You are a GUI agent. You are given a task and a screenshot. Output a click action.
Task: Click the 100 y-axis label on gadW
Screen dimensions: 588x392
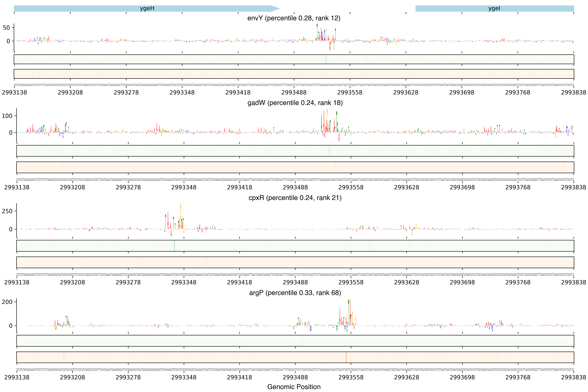click(x=7, y=116)
